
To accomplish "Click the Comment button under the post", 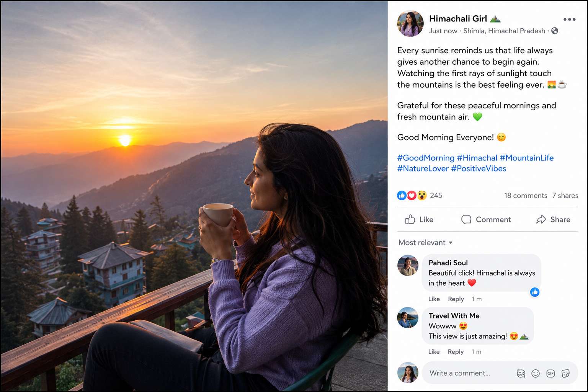I will coord(486,219).
